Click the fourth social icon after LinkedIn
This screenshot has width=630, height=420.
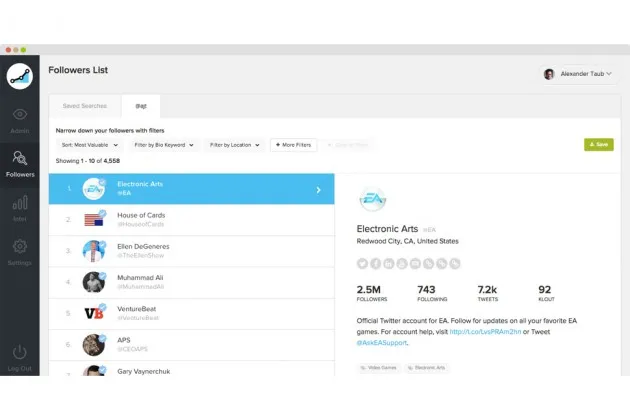pyautogui.click(x=402, y=264)
